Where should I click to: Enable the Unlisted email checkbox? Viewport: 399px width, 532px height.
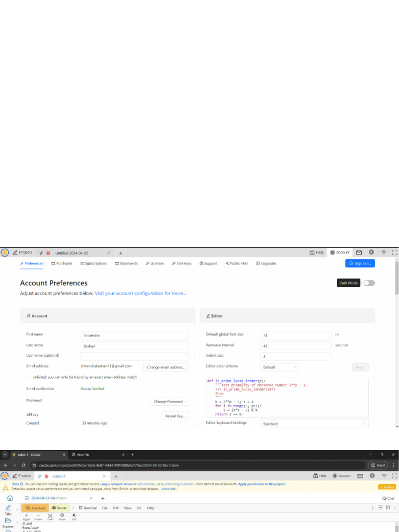29,377
